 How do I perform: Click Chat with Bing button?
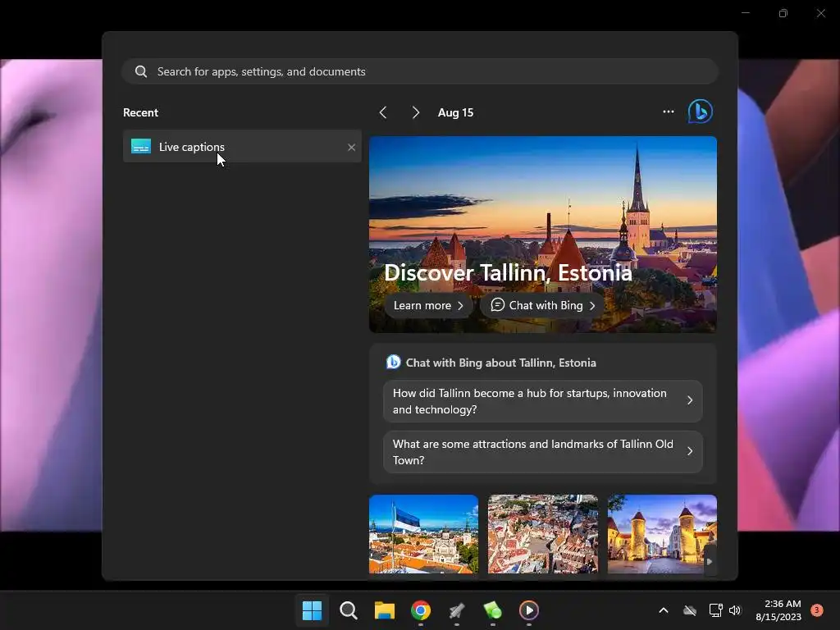[x=542, y=305]
